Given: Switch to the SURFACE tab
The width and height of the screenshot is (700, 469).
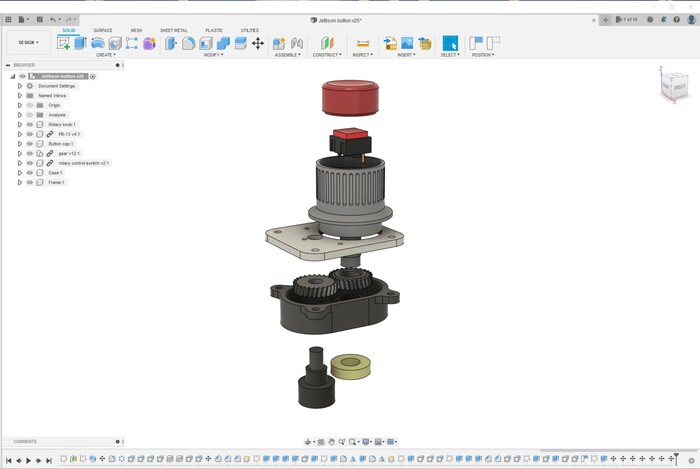Looking at the screenshot, I should (103, 30).
